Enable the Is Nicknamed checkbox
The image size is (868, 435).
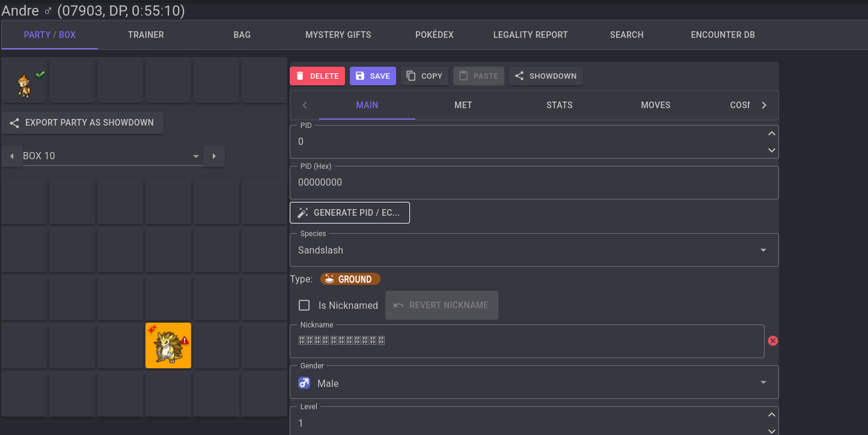point(304,305)
